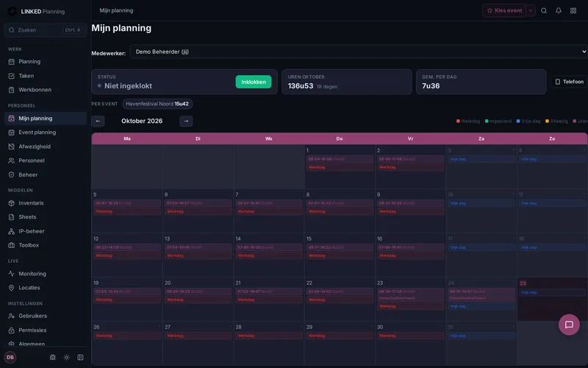Open the Permissies lock icon
This screenshot has height=368, width=588.
tap(12, 330)
